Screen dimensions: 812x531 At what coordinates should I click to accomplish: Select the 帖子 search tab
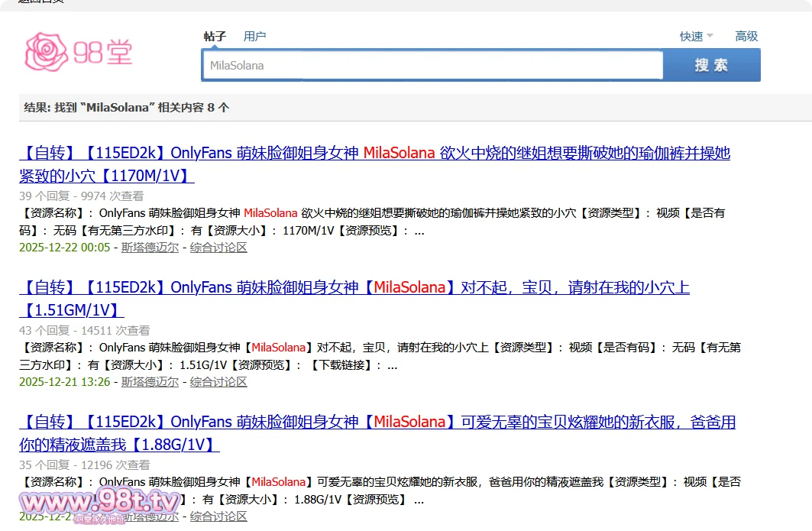215,36
